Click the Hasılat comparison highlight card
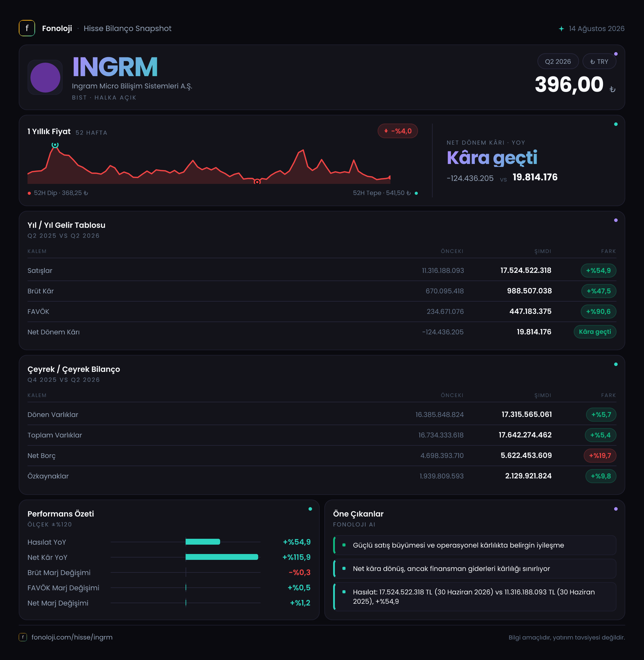The width and height of the screenshot is (644, 660). point(475,597)
